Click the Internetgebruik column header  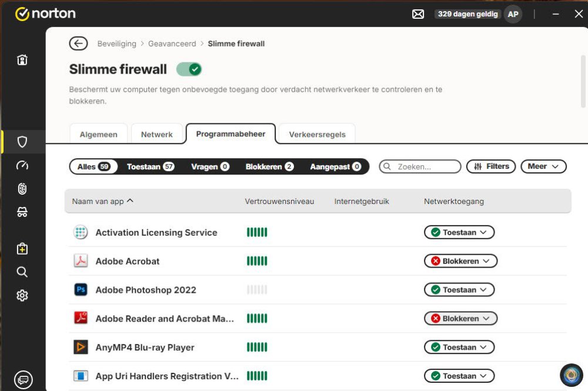(362, 201)
